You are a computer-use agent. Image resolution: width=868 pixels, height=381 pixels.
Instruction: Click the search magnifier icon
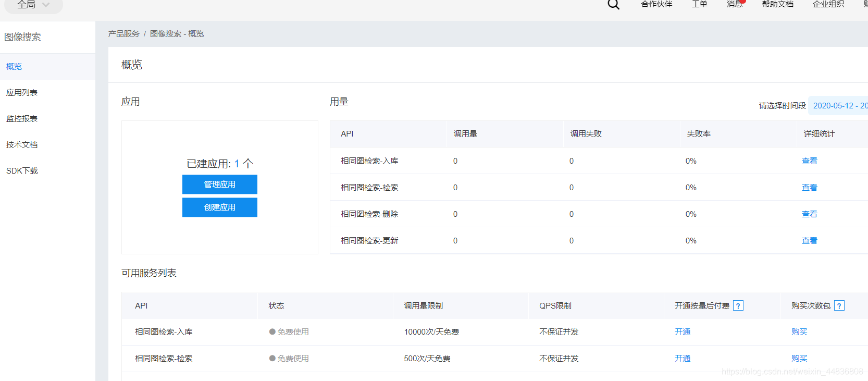614,4
